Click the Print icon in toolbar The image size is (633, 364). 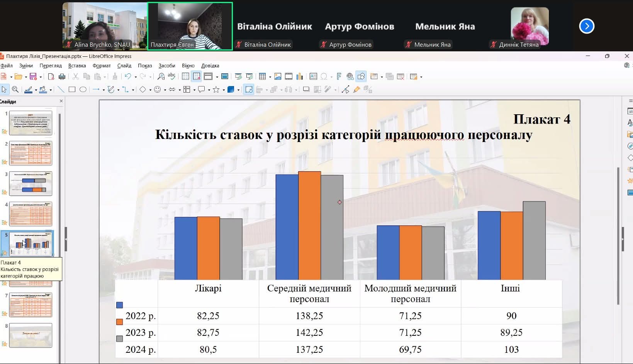coord(62,77)
